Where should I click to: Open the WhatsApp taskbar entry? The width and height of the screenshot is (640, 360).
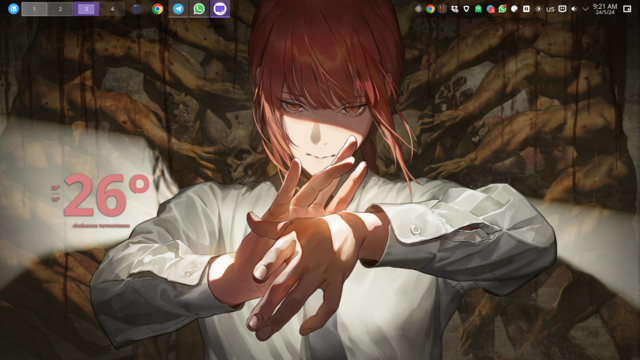click(199, 9)
